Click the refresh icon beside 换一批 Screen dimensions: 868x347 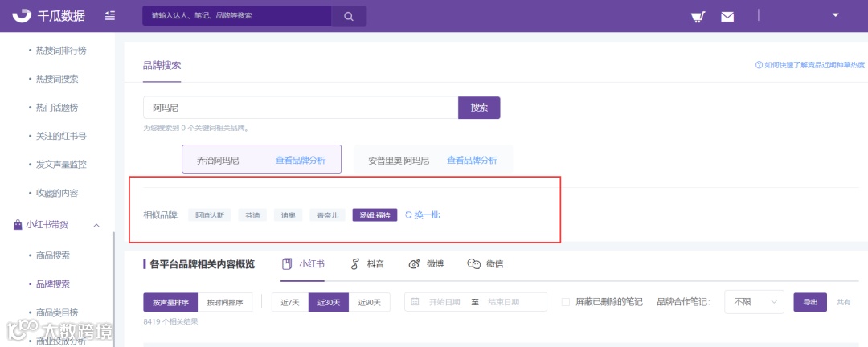408,214
